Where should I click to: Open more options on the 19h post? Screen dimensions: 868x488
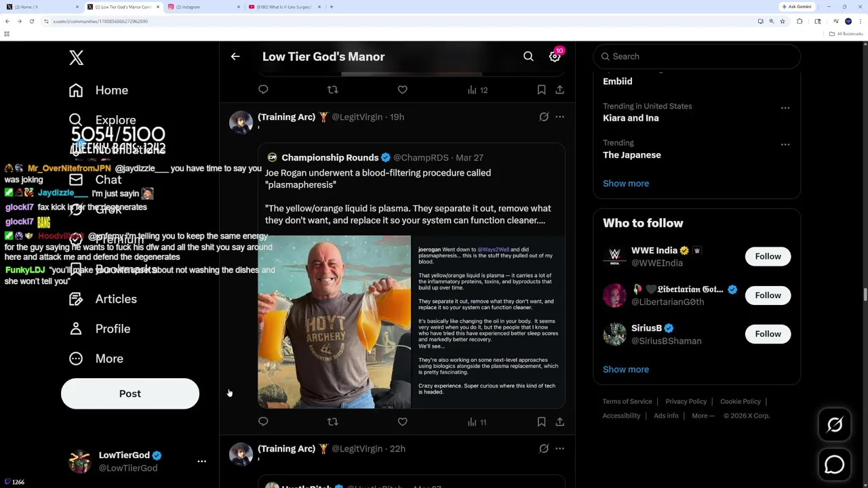(559, 117)
